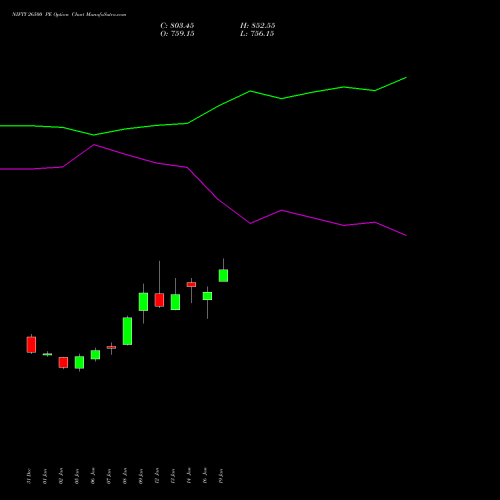The height and width of the screenshot is (500, 500).
Task: Click the red candle with longest upper wick
Action: point(159,300)
